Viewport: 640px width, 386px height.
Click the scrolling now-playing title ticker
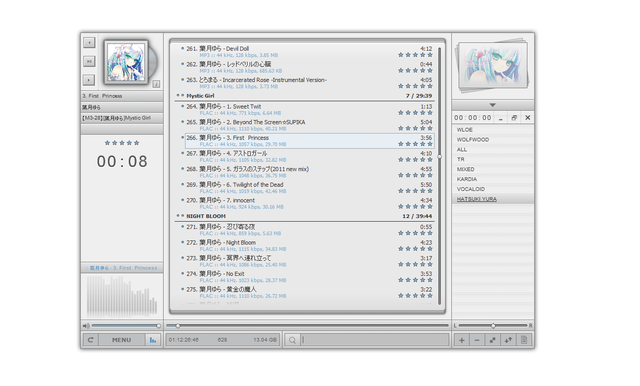(122, 268)
